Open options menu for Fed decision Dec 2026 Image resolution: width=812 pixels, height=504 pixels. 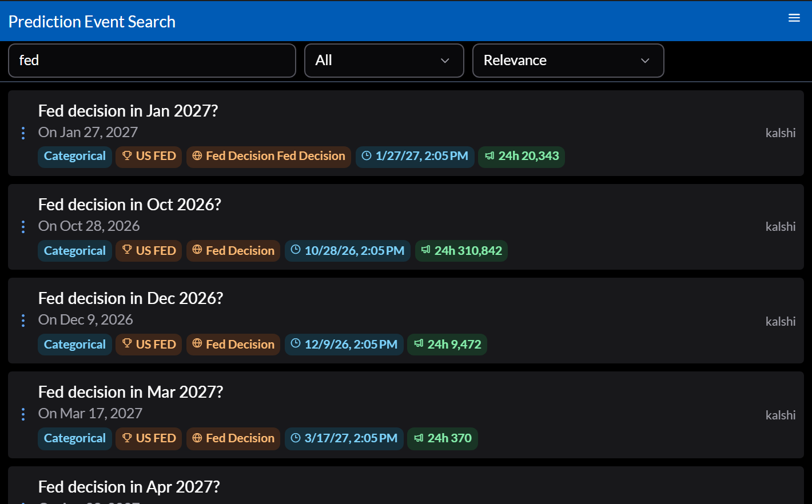(x=23, y=321)
